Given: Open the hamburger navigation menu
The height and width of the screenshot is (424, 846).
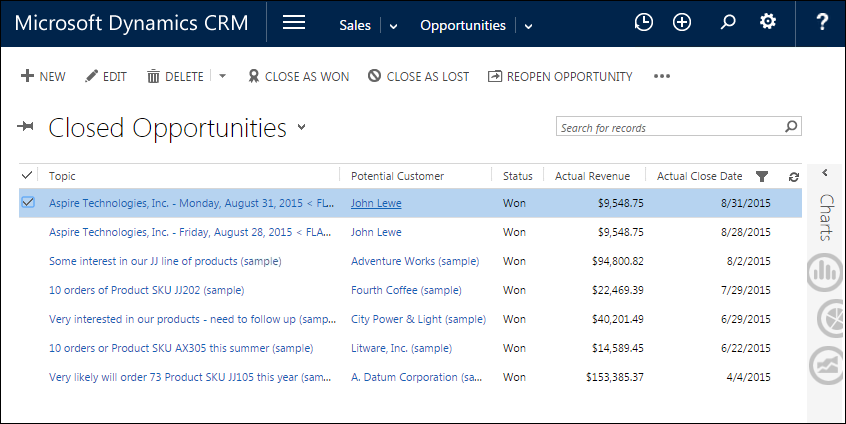Looking at the screenshot, I should click(294, 24).
